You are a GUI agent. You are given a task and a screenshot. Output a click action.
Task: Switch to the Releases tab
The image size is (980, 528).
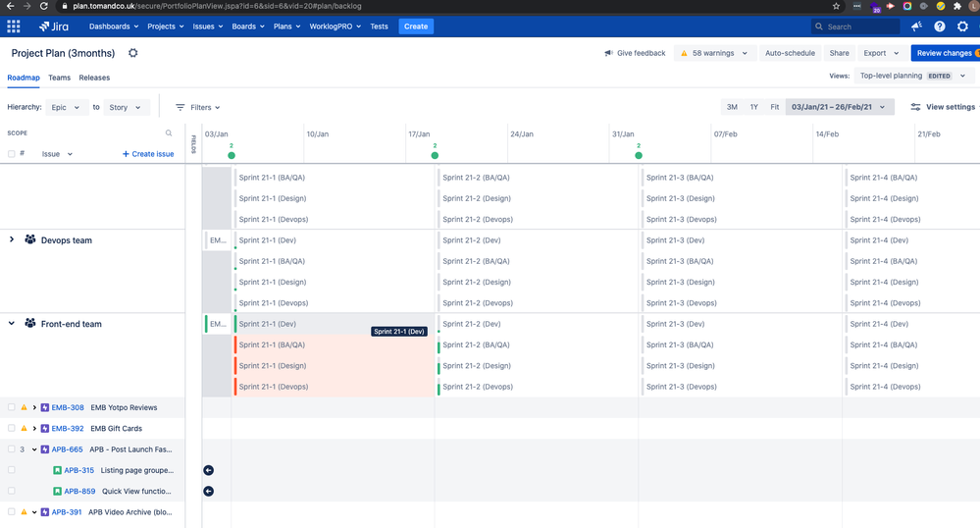(94, 78)
